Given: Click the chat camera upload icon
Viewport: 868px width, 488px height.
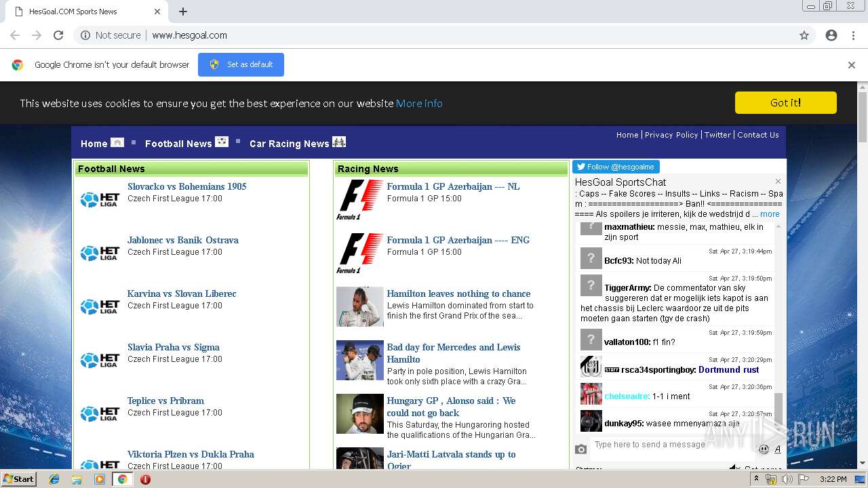Looking at the screenshot, I should [x=581, y=449].
